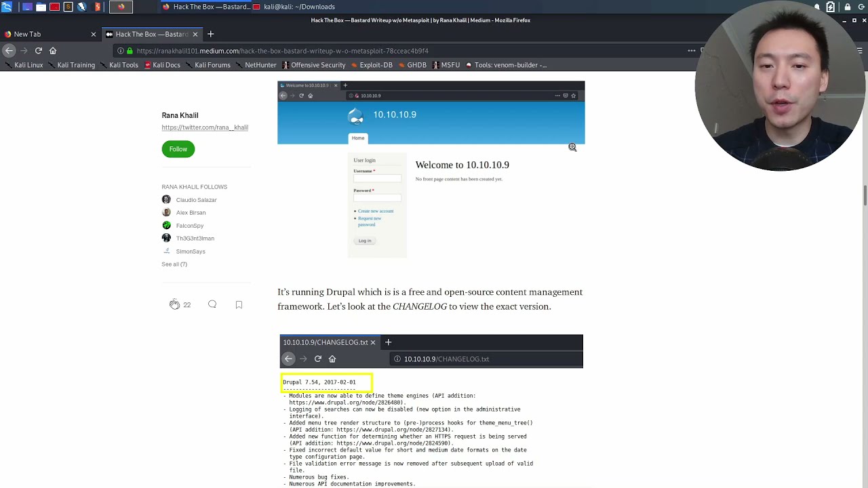This screenshot has height=488, width=868.
Task: Launch Burp Suite from the top panel
Action: (98, 7)
